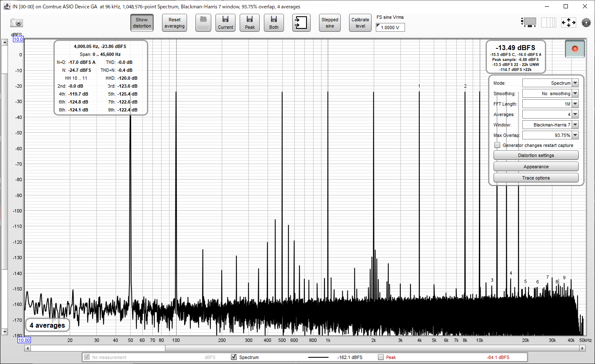595x364 pixels.
Task: Enable Generator changes restart capture checkbox
Action: 497,145
